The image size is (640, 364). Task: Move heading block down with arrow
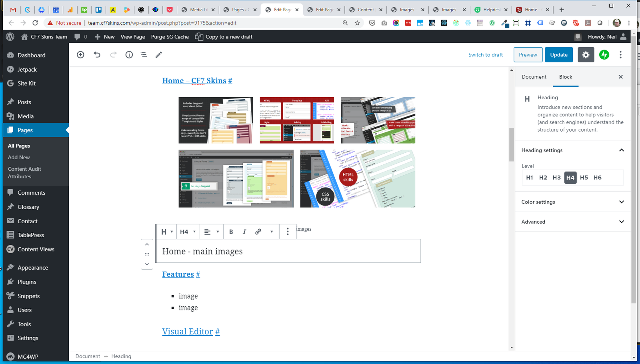click(x=147, y=264)
